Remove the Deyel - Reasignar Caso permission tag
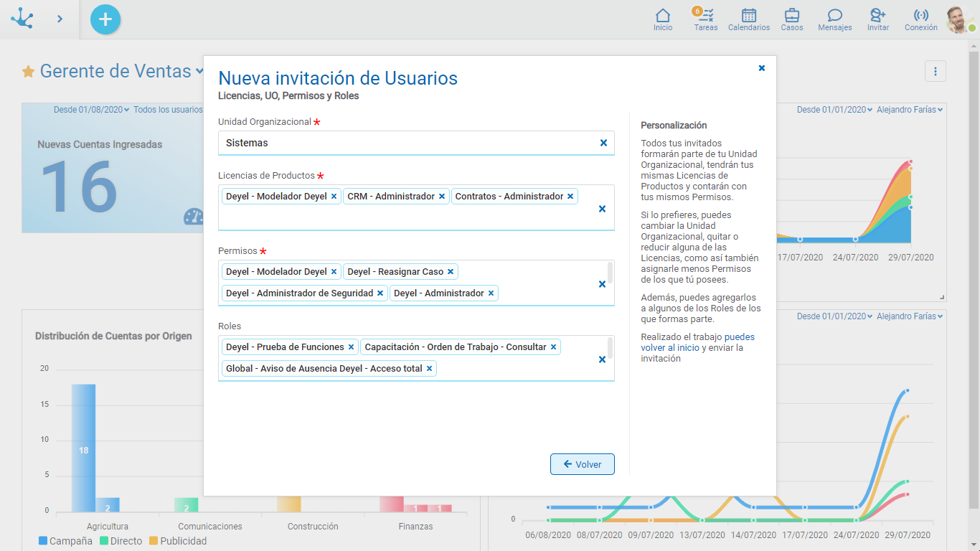The image size is (980, 551). tap(451, 272)
